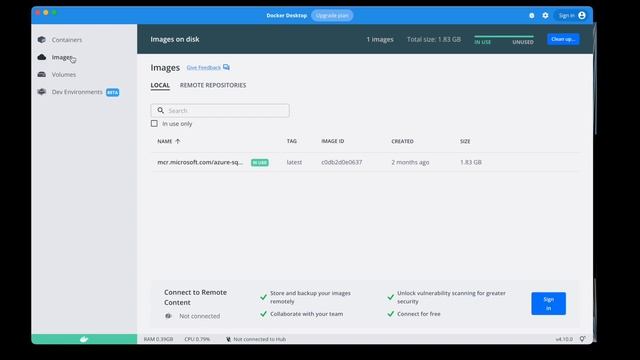Click the in use/unused usage bar
This screenshot has height=360, width=640.
coord(504,37)
